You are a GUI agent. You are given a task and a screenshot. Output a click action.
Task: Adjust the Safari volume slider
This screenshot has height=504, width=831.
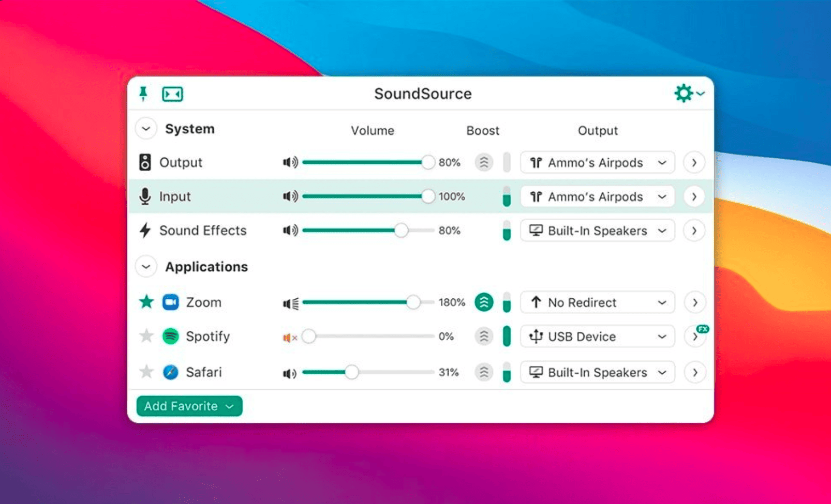click(368, 372)
